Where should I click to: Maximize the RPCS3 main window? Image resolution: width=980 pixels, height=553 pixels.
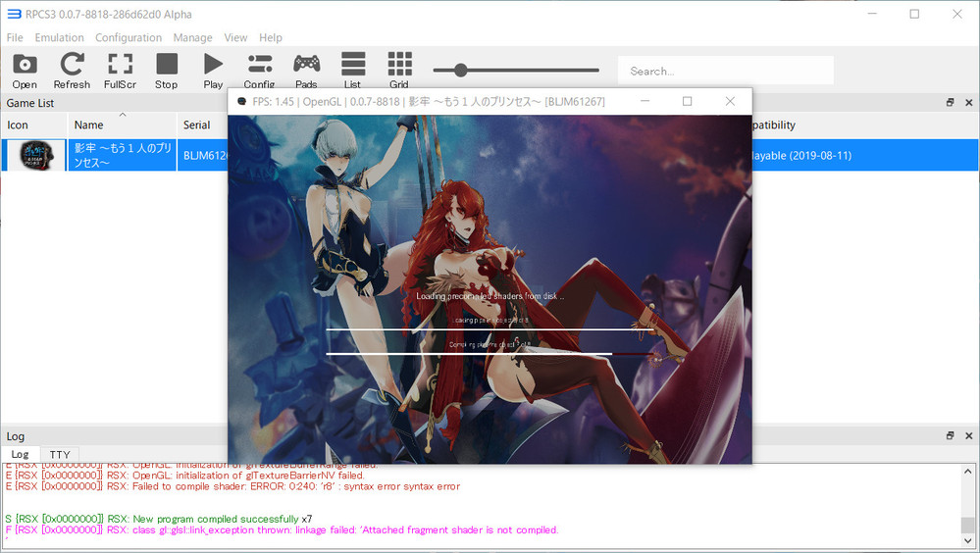[x=914, y=14]
